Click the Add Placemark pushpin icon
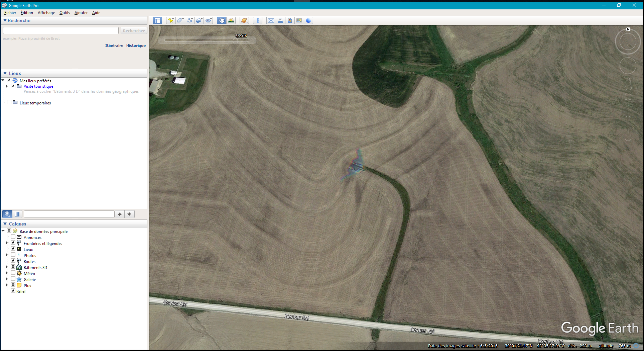Image resolution: width=644 pixels, height=351 pixels. tap(171, 20)
